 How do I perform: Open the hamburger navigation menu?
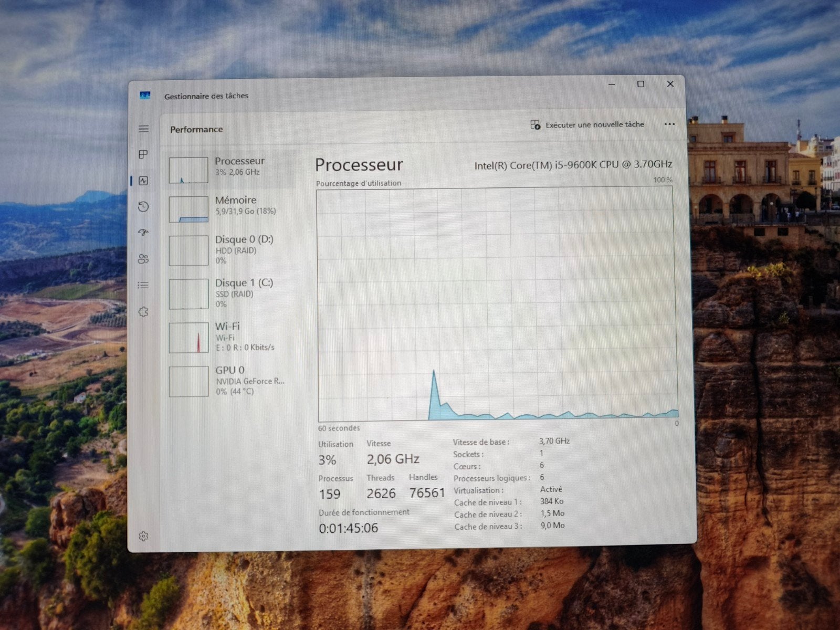click(x=143, y=129)
